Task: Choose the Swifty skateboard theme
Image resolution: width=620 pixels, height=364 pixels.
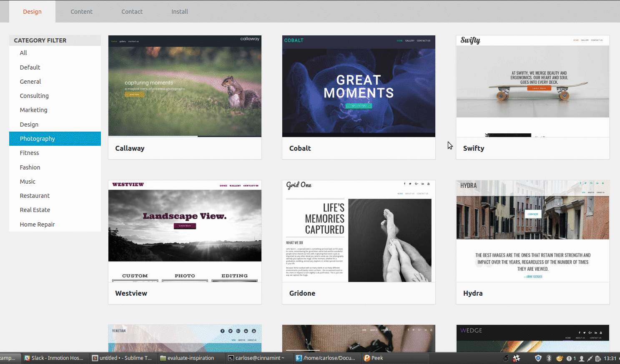Action: pos(532,86)
